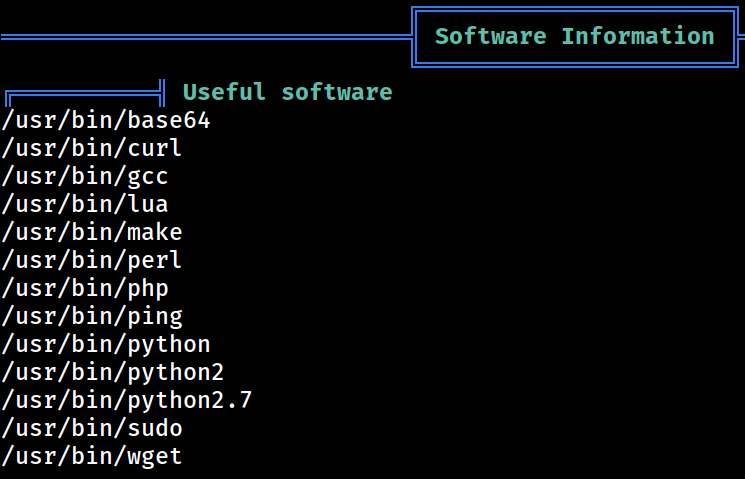Image resolution: width=745 pixels, height=479 pixels.
Task: Click the word Useful in subheading
Action: coord(224,92)
